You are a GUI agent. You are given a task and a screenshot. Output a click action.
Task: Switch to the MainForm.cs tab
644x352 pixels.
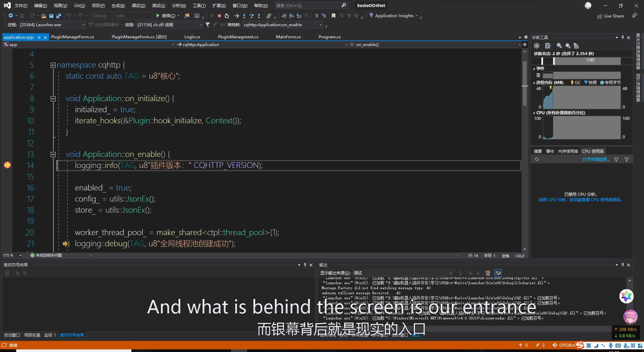pyautogui.click(x=288, y=37)
